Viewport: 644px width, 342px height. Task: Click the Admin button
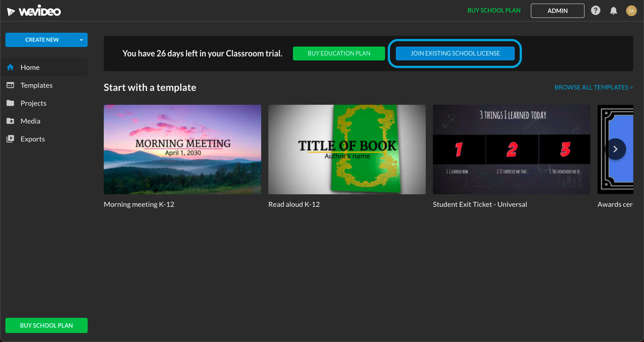point(558,11)
